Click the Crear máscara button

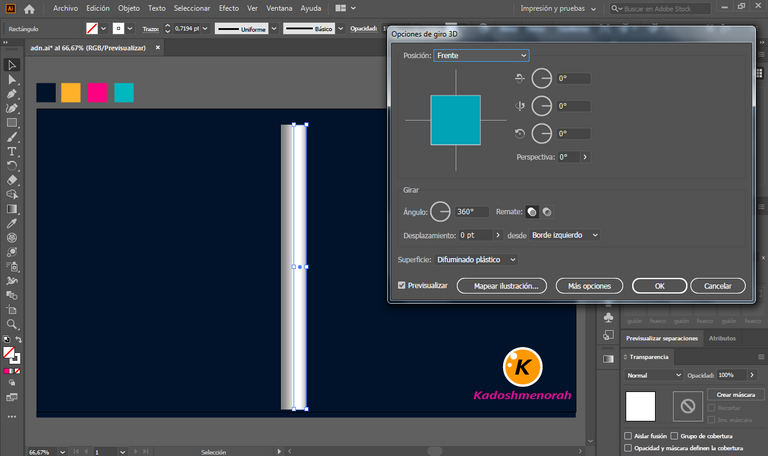(x=736, y=394)
